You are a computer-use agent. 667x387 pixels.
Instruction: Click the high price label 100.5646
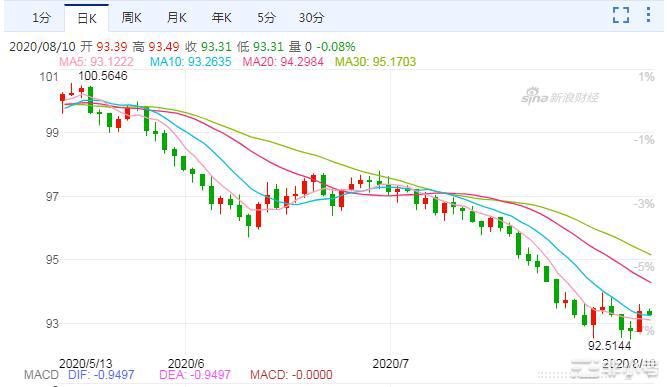(x=103, y=76)
